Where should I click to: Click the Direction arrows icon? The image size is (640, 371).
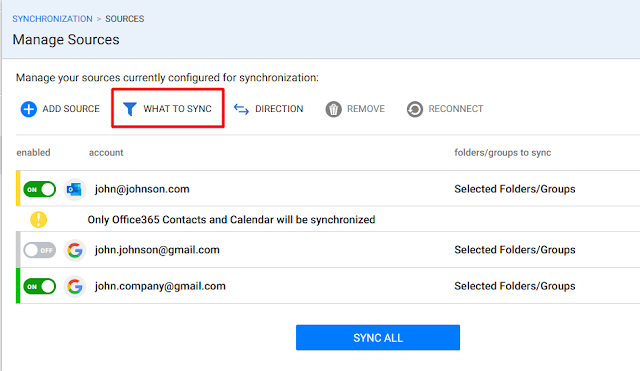coord(241,109)
